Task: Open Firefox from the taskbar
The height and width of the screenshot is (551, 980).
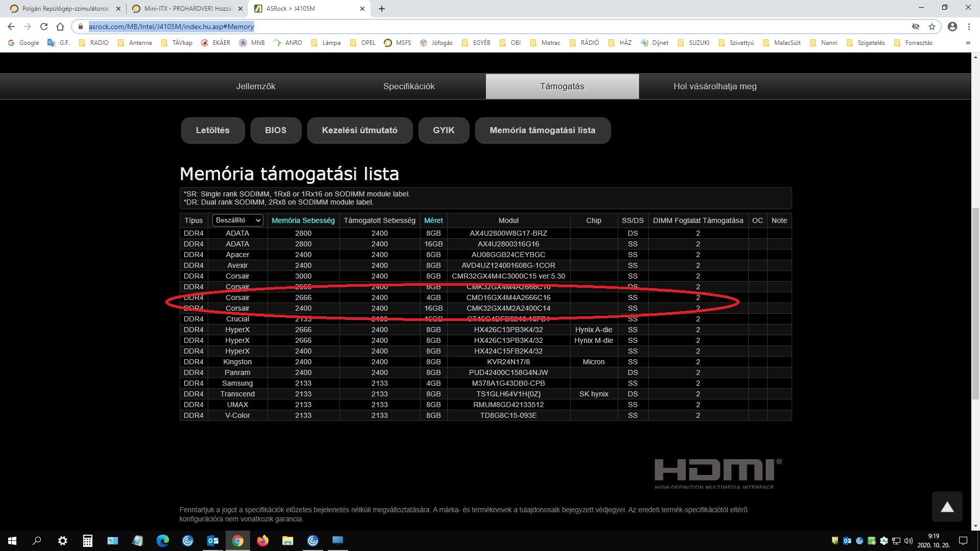Action: pos(263,541)
